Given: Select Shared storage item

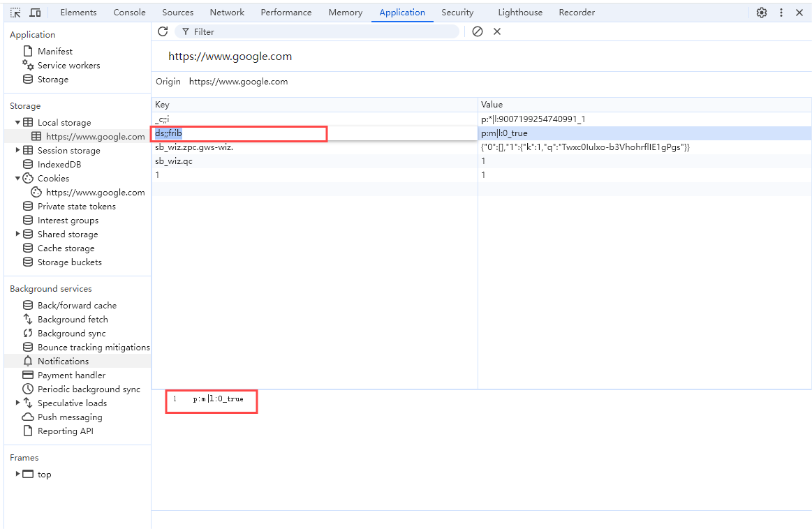Looking at the screenshot, I should [67, 234].
